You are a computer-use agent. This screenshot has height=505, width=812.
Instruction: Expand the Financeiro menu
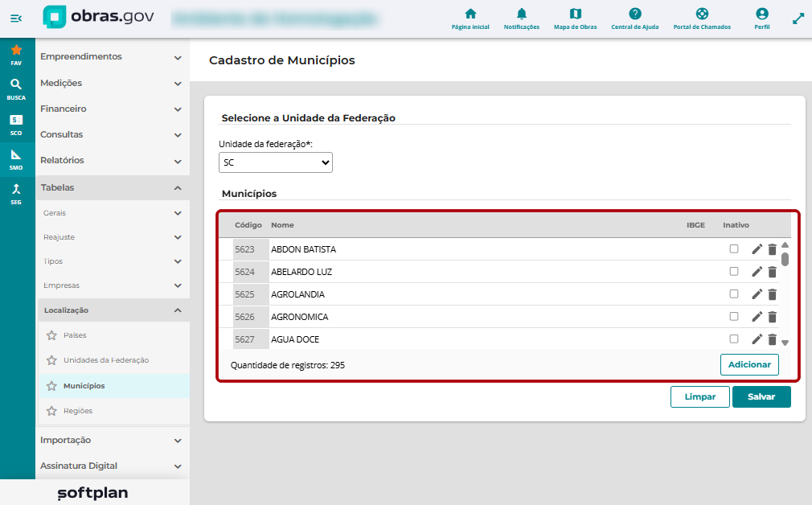[x=112, y=109]
